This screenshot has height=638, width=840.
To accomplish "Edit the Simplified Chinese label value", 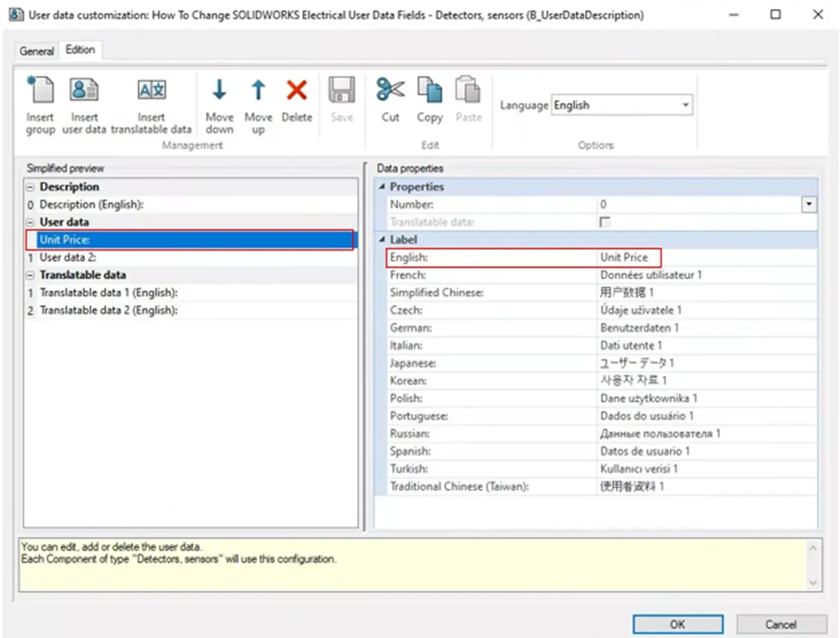I will point(706,293).
